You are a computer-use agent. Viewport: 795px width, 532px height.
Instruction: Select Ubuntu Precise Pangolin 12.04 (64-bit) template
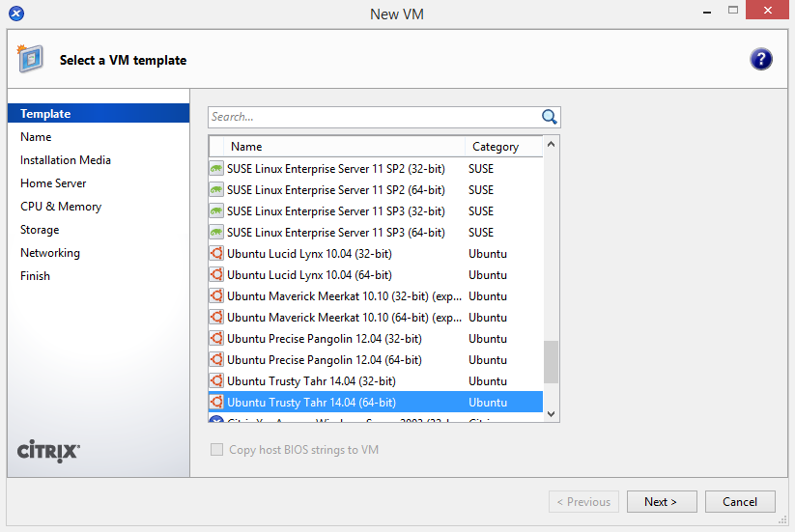tap(376, 360)
